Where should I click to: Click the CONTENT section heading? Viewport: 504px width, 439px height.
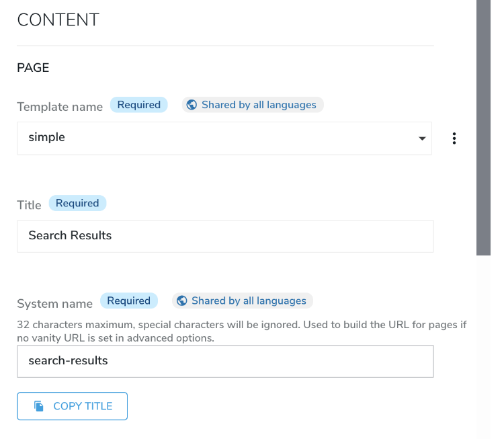[58, 20]
